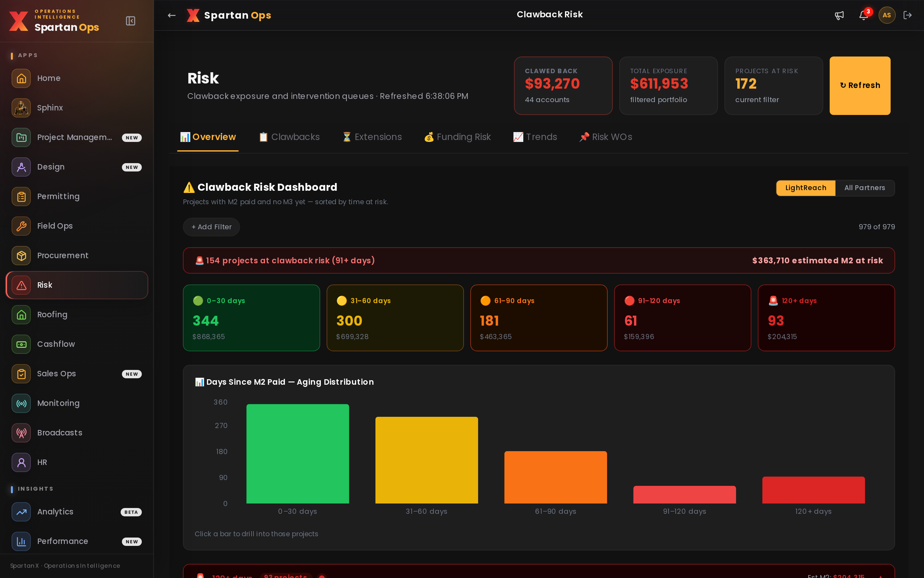Open Sales Ops in sidebar
This screenshot has width=924, height=578.
coord(77,374)
